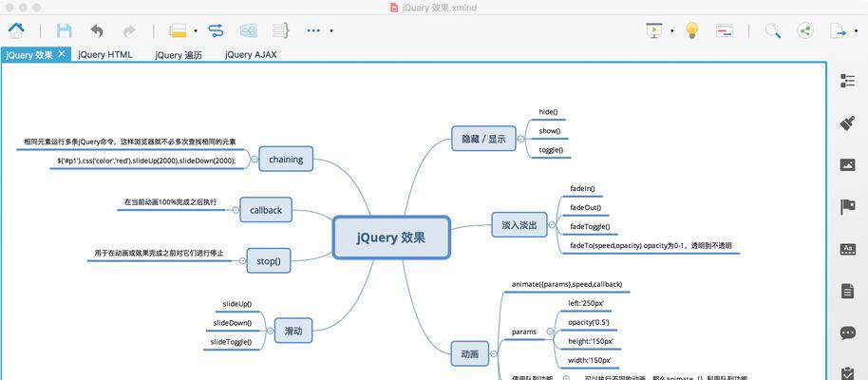Select the stop() topic
Screen dimensions: 868x380
coord(269,260)
